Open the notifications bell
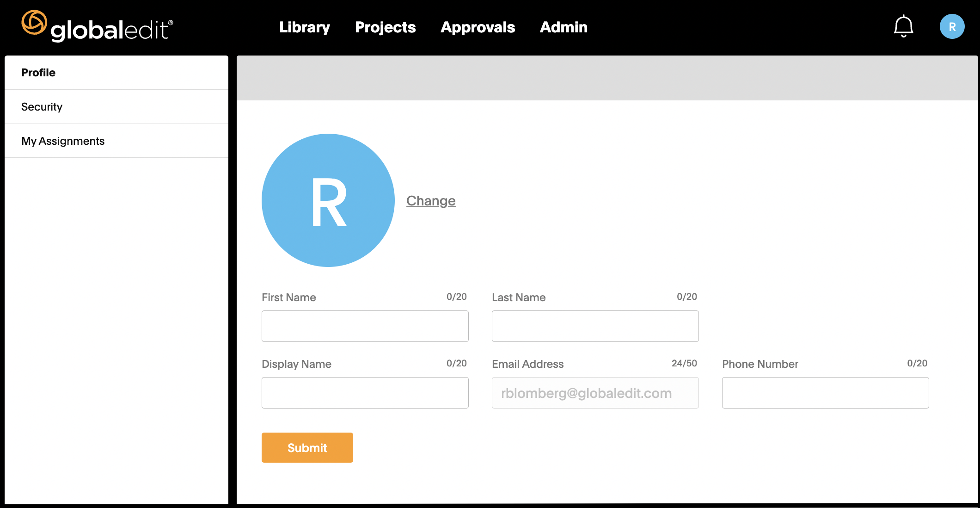Image resolution: width=980 pixels, height=508 pixels. [x=903, y=26]
